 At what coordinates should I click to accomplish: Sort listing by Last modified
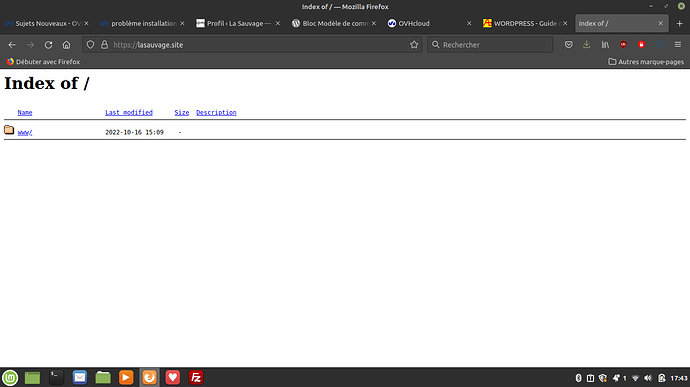pyautogui.click(x=128, y=112)
